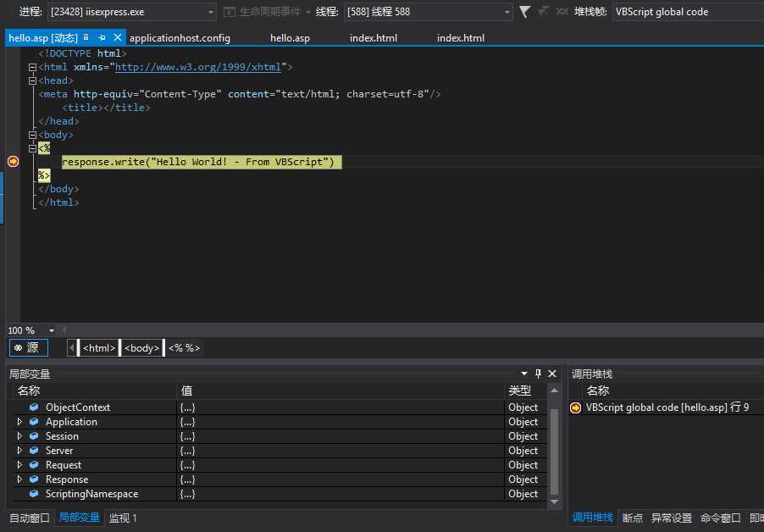Collapse the body tag code region

(32, 135)
